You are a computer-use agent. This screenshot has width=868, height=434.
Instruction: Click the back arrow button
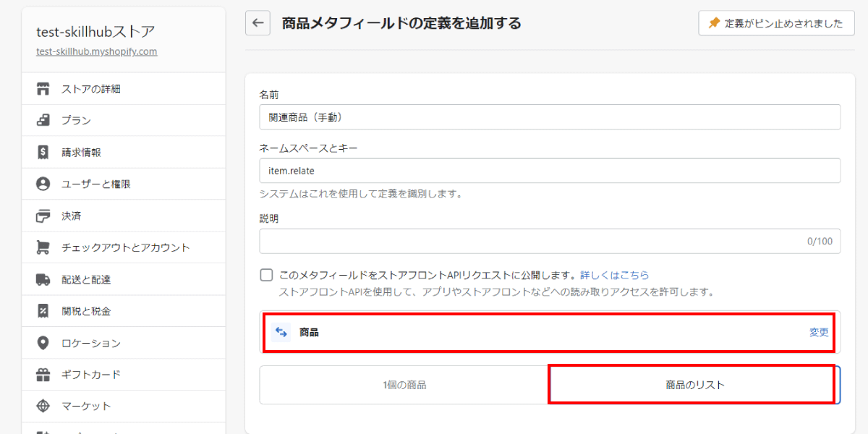(x=258, y=22)
